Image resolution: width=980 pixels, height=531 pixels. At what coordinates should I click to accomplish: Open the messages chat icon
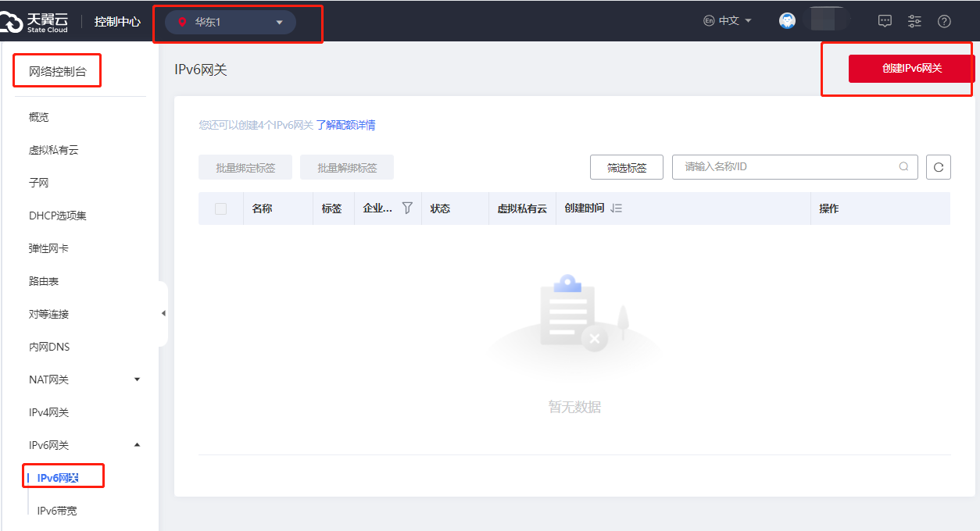point(885,21)
